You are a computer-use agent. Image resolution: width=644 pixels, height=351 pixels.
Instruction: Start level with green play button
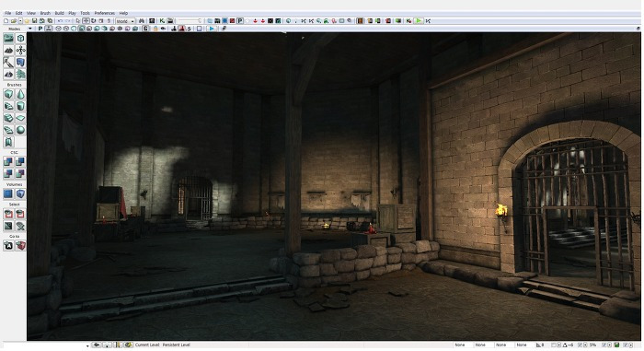tap(418, 21)
